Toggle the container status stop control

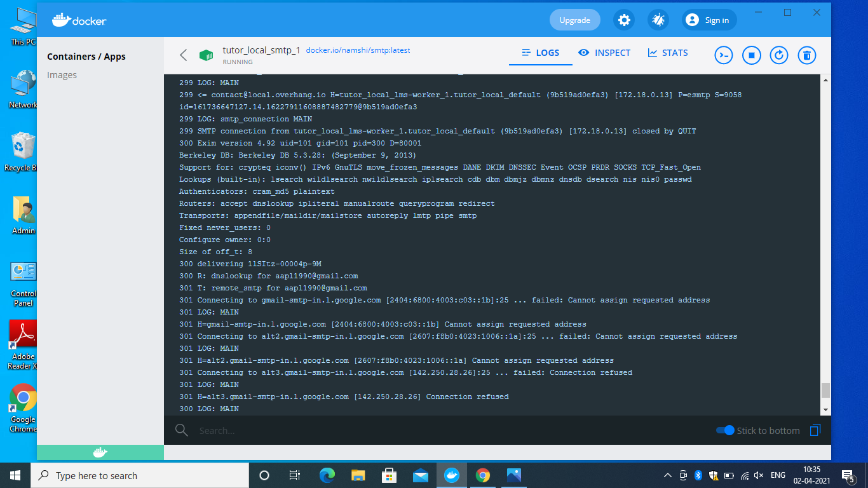pyautogui.click(x=751, y=55)
